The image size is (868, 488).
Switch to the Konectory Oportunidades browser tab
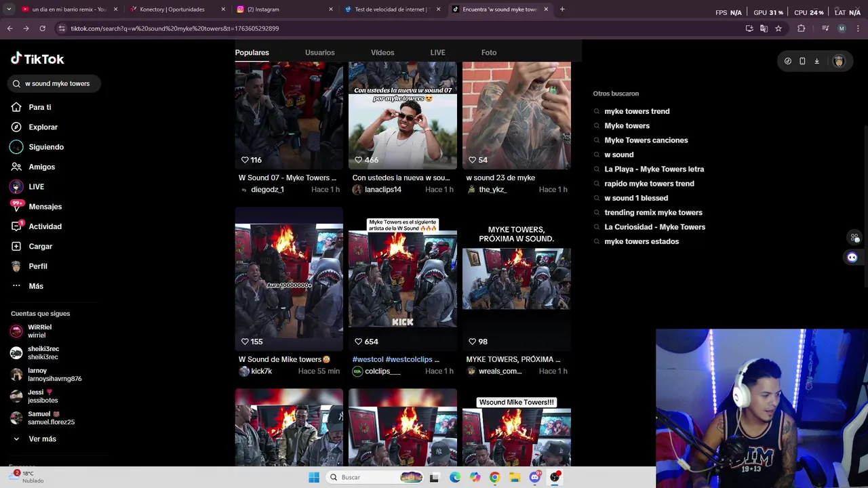pyautogui.click(x=176, y=9)
